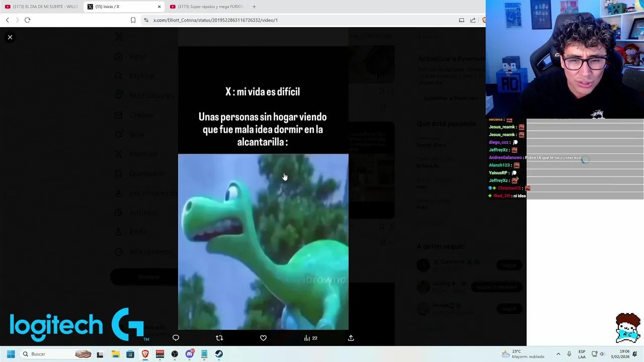Open Microsoft Store from taskbar
644x362 pixels.
[130, 354]
